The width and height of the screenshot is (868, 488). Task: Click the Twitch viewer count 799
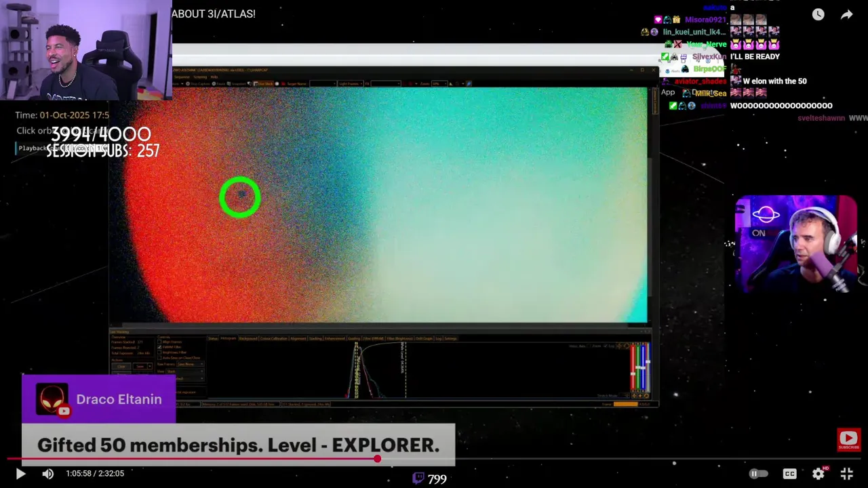coord(437,479)
